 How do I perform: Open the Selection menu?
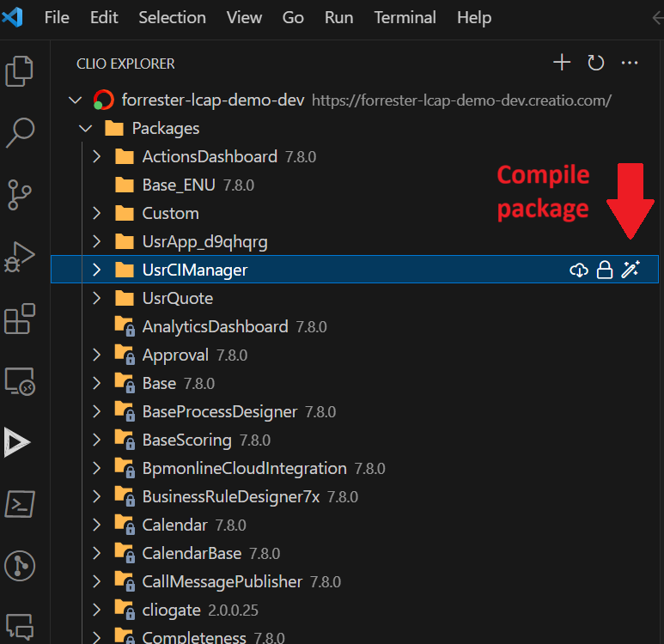tap(173, 17)
